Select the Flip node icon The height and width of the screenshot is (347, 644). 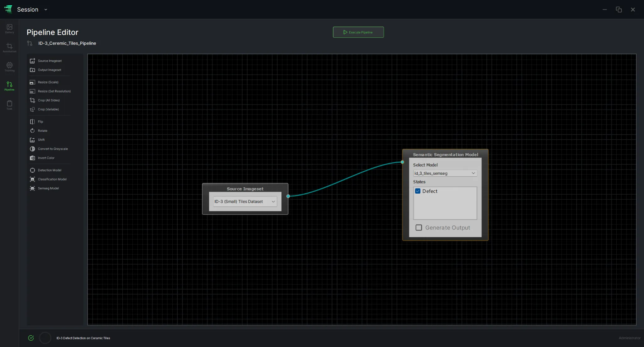[32, 122]
